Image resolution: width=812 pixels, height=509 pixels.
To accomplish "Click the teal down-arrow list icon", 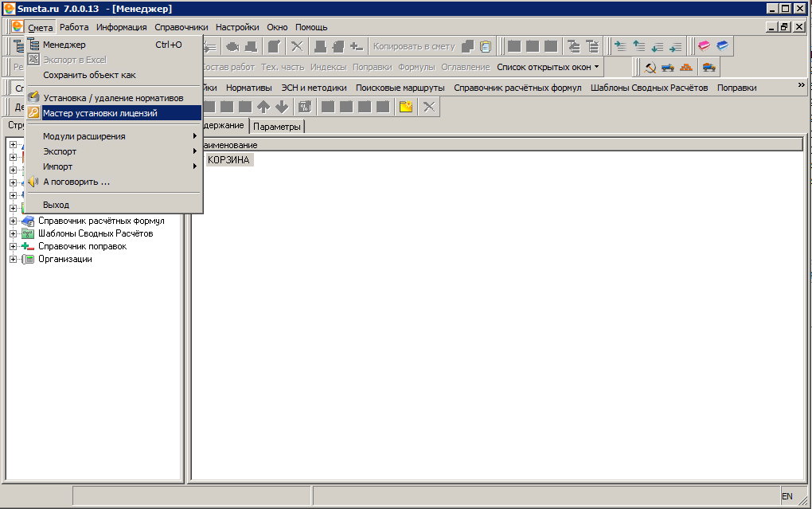I will (657, 46).
